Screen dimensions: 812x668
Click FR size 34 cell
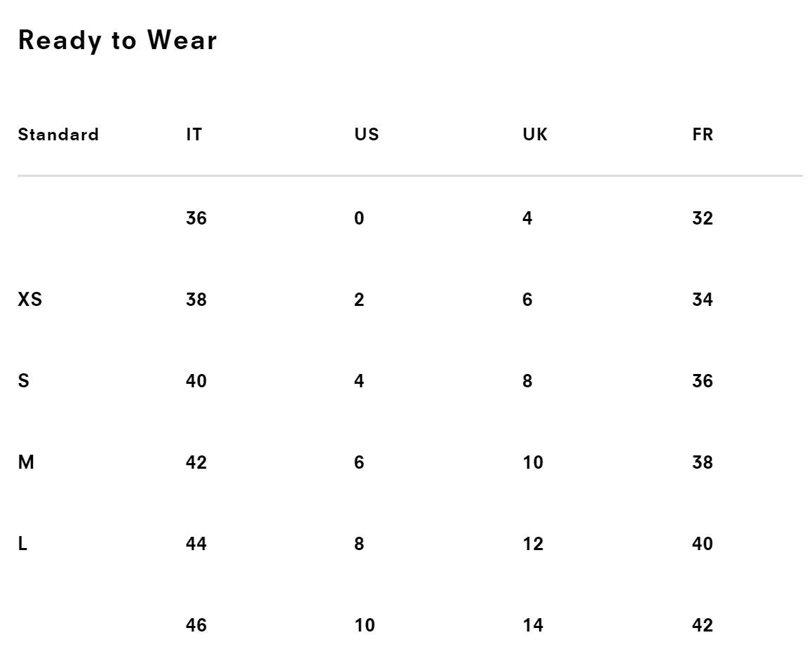(x=702, y=300)
